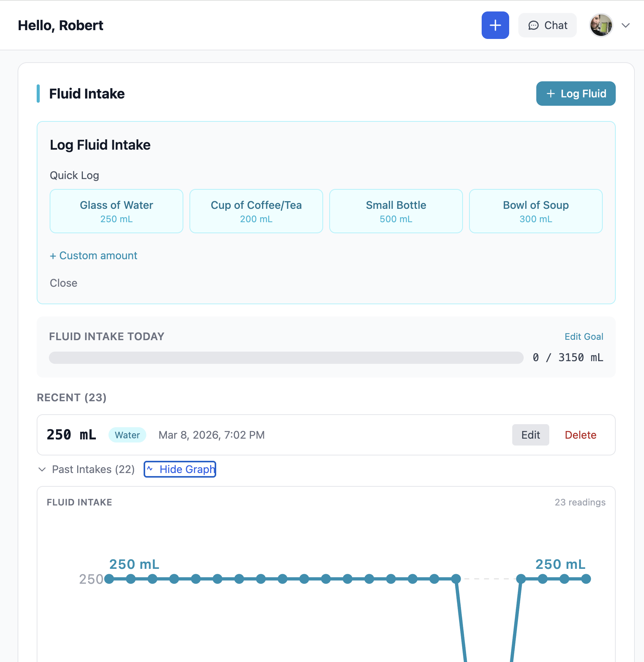Edit the 250 mL water entry
644x662 pixels.
pos(530,435)
